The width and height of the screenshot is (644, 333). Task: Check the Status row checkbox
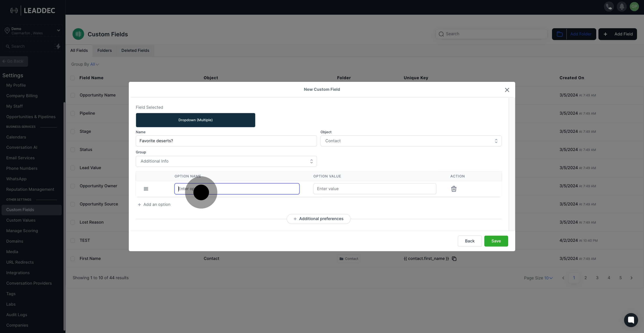click(73, 150)
